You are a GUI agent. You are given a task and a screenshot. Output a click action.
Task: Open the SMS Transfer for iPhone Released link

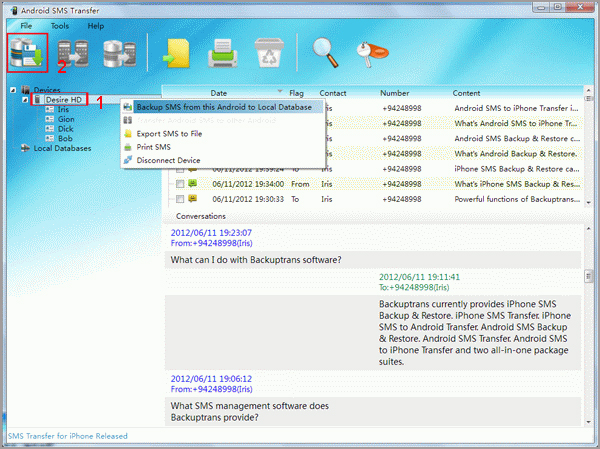pyautogui.click(x=68, y=436)
